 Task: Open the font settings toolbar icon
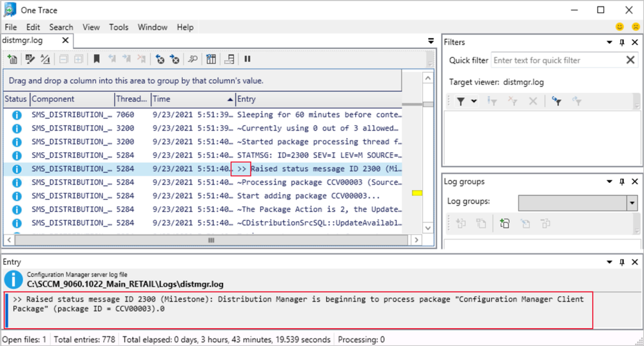[45, 59]
